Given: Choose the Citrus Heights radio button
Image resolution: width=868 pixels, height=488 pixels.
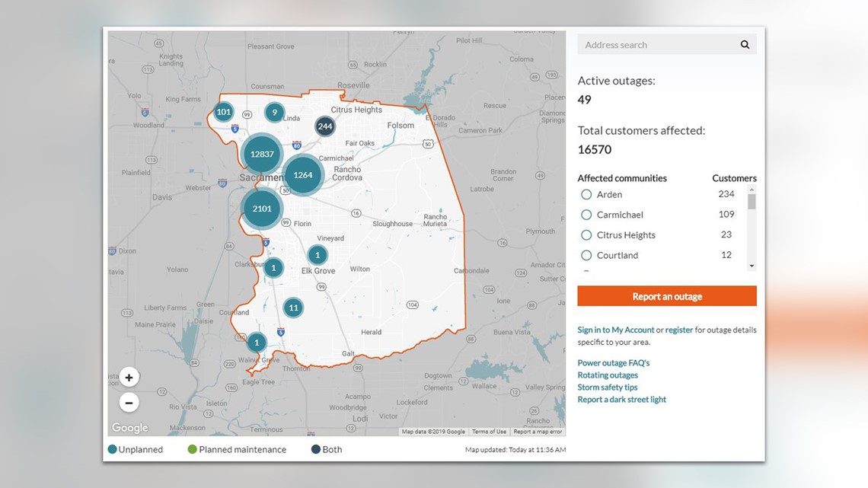Looking at the screenshot, I should pyautogui.click(x=586, y=235).
